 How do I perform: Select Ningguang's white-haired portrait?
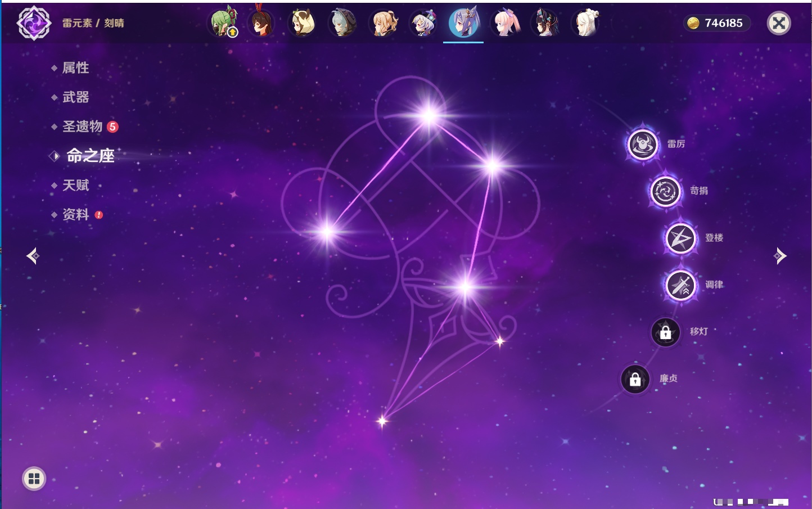[586, 22]
